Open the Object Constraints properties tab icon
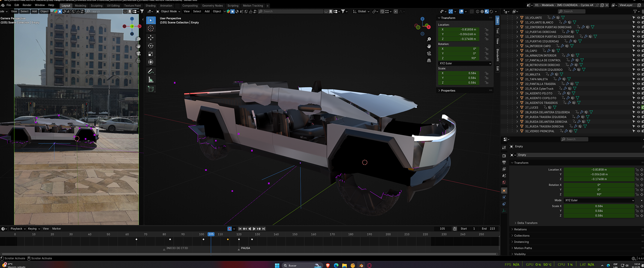The height and width of the screenshot is (268, 644). pyautogui.click(x=504, y=204)
